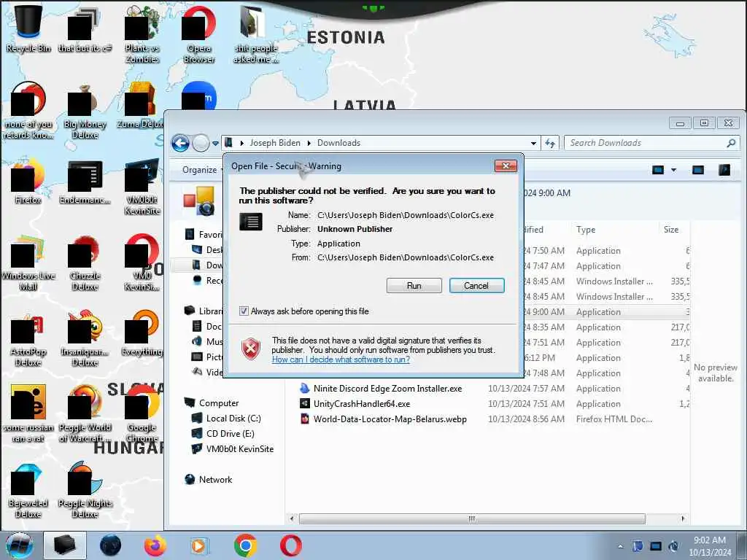Sort by the Size column header
Viewport: 747px width, 560px height.
pyautogui.click(x=671, y=230)
